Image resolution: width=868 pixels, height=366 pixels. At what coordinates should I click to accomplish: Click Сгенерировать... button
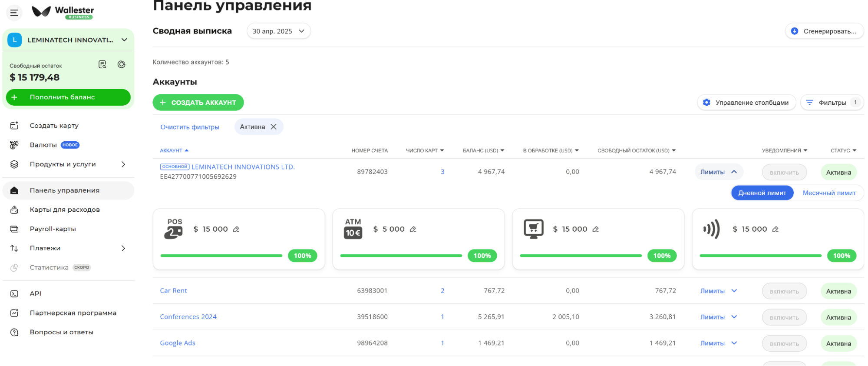coord(824,31)
